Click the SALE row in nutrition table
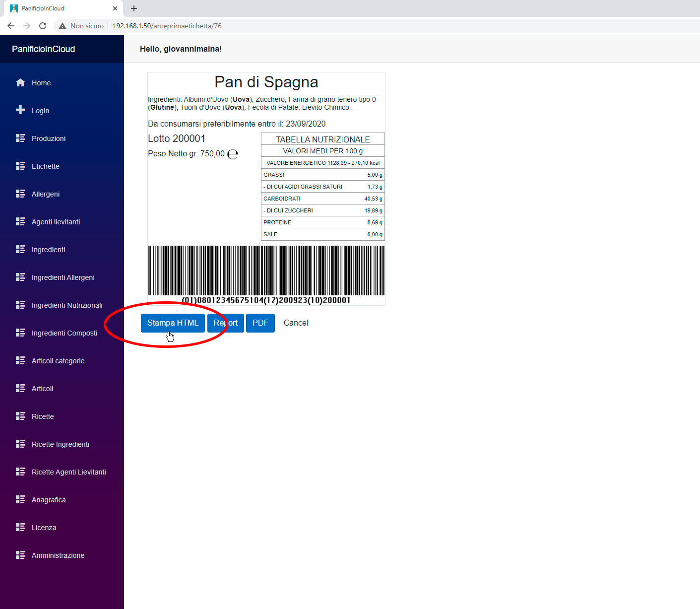Viewport: 700px width, 609px height. tap(323, 234)
